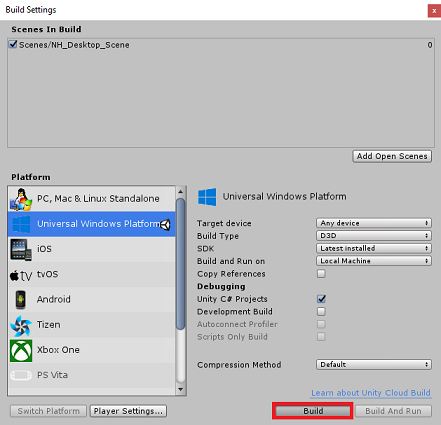Click the platform list scrollbar thumb
Image resolution: width=441 pixels, height=425 pixels.
pyautogui.click(x=181, y=264)
